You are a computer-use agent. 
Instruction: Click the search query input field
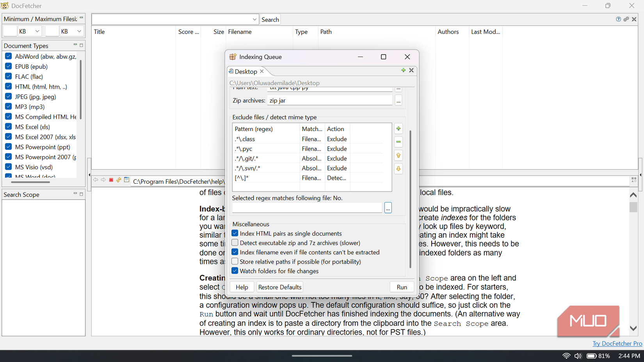point(172,20)
